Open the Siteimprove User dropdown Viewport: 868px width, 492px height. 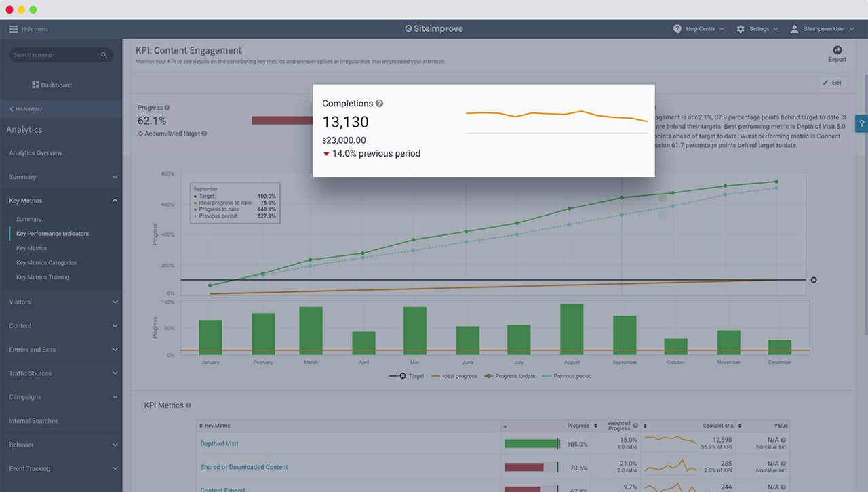click(823, 29)
